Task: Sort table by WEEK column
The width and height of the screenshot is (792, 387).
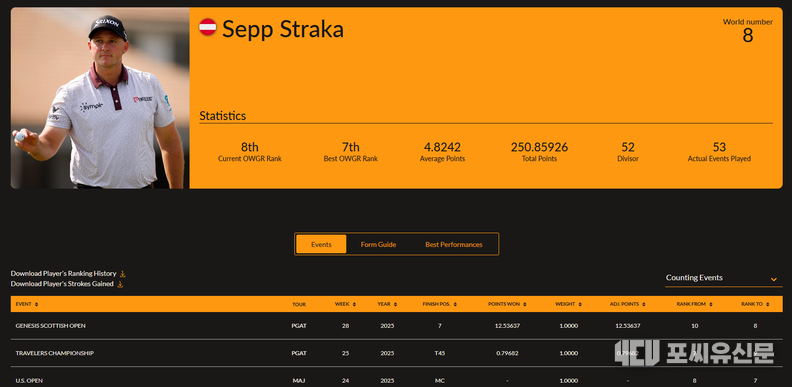Action: 344,304
